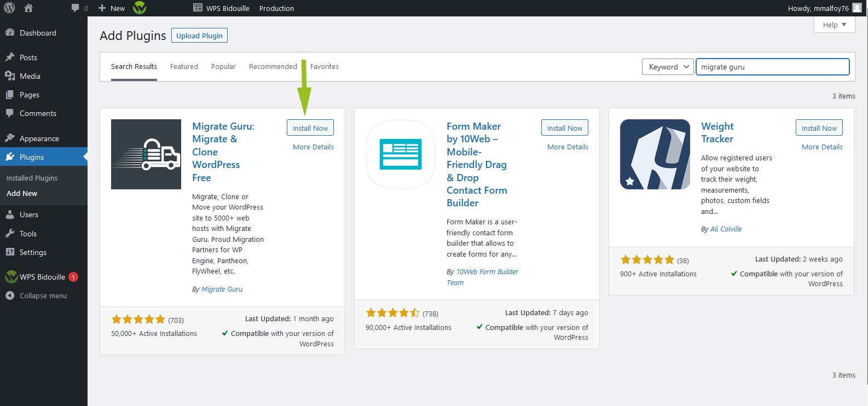The height and width of the screenshot is (406, 868).
Task: Expand the Help panel dropdown
Action: 834,25
